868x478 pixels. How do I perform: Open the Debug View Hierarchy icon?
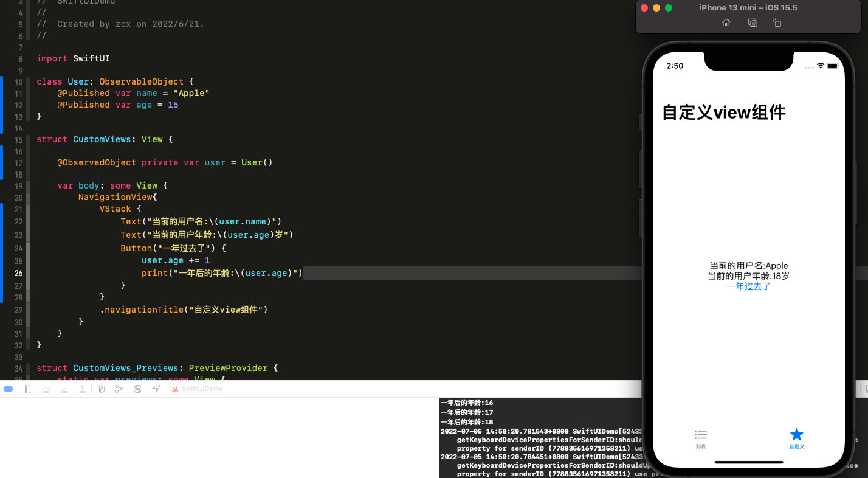[x=102, y=389]
